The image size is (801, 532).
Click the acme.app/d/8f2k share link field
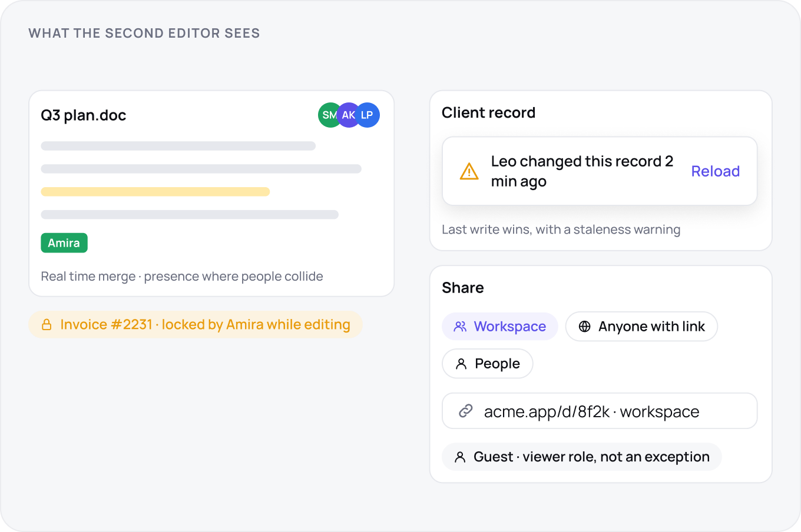click(x=600, y=411)
